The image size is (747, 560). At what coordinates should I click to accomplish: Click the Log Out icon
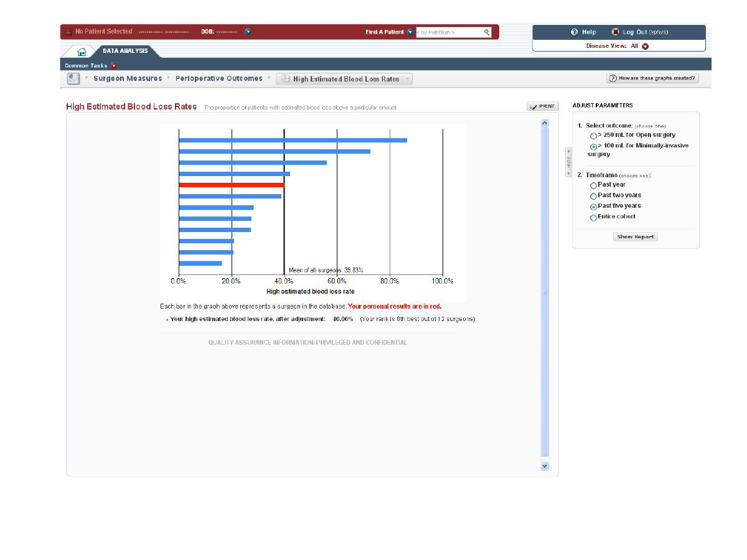click(x=616, y=32)
